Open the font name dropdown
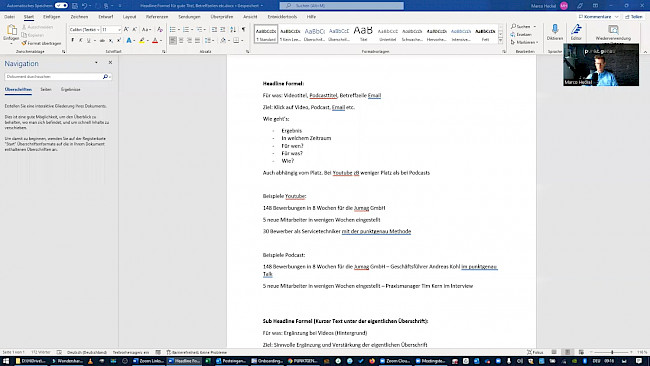The height and width of the screenshot is (366, 650). pos(85,30)
